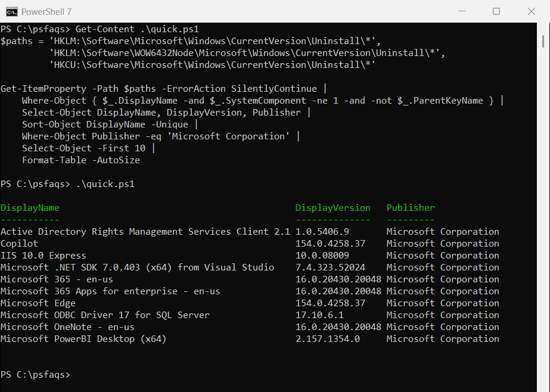Click 'Select-Object DisplayName, DisplayVersion, Publisher' line
550x392 pixels.
[166, 112]
